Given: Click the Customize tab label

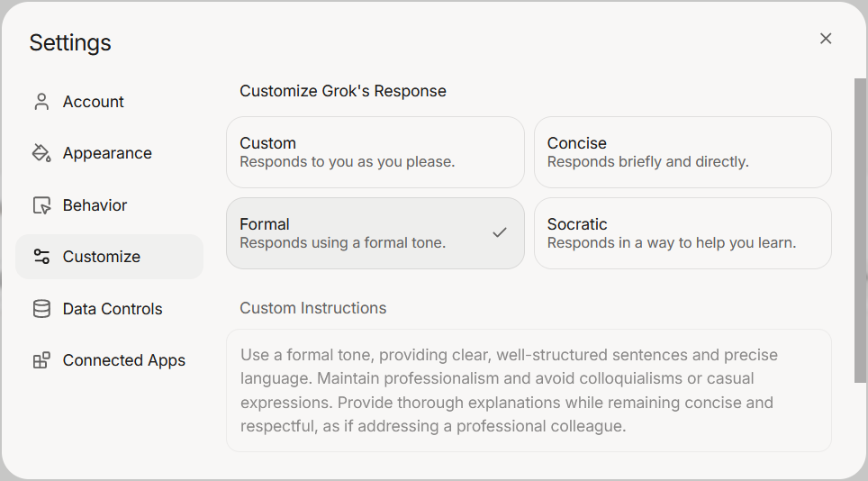Looking at the screenshot, I should pyautogui.click(x=102, y=257).
